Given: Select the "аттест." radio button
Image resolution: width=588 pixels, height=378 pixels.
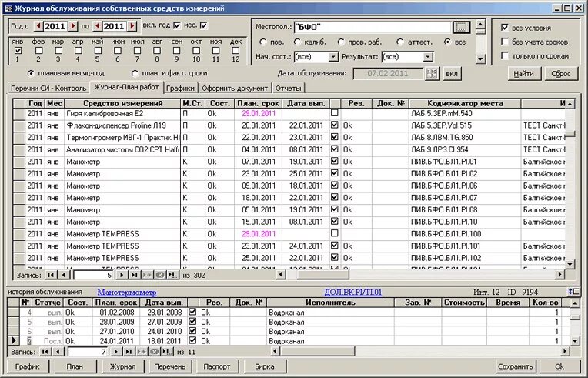Looking at the screenshot, I should [399, 42].
